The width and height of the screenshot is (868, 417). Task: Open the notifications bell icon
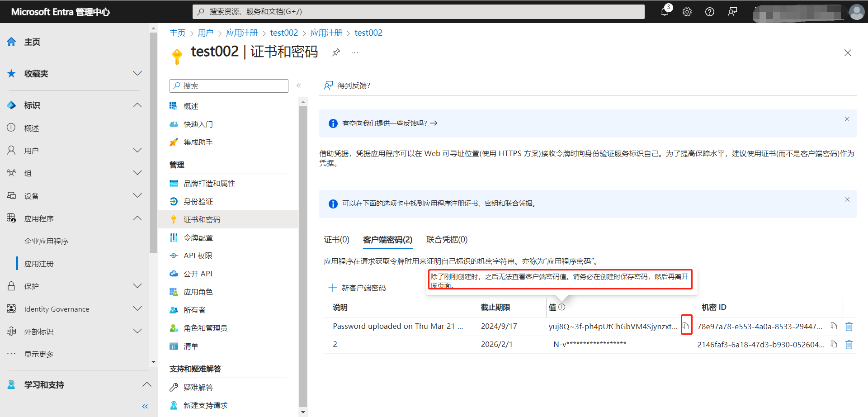tap(665, 12)
